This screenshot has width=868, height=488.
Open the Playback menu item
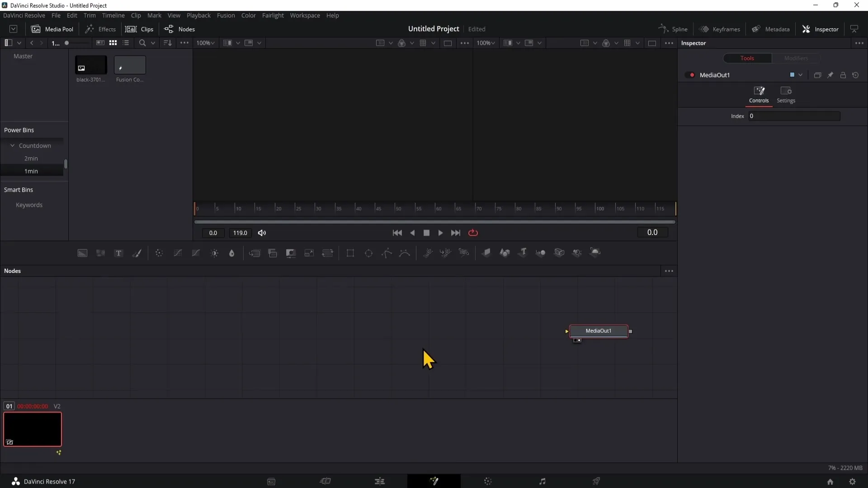pos(199,15)
